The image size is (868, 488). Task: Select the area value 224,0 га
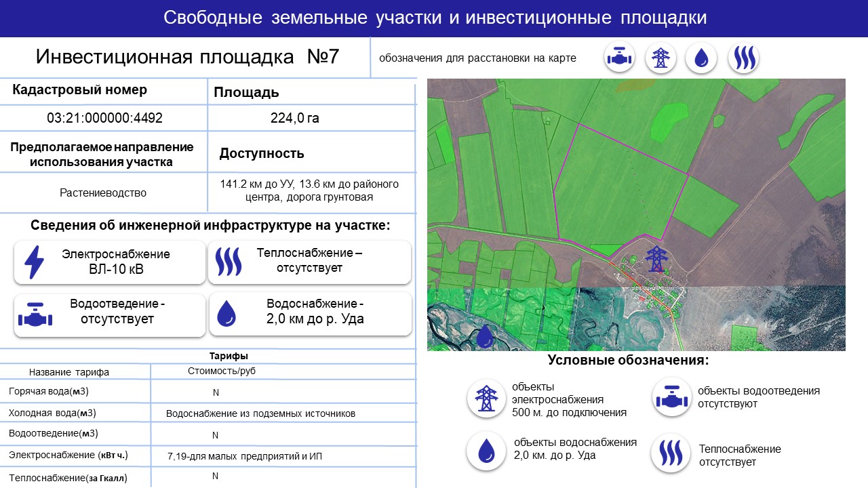[295, 118]
